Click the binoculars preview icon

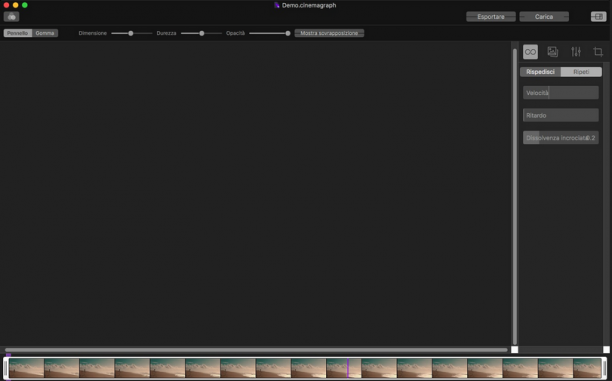tap(11, 16)
